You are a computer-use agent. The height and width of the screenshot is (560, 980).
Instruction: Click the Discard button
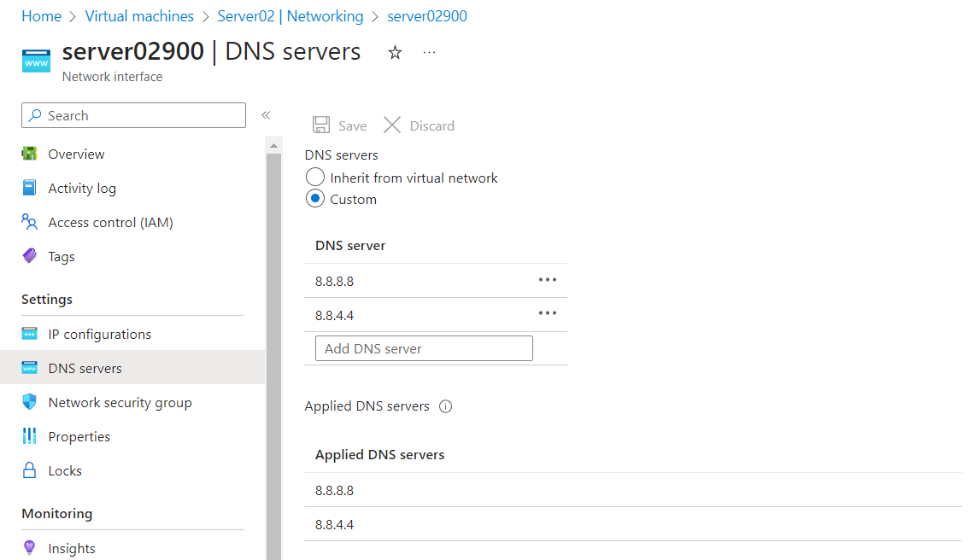coord(419,125)
